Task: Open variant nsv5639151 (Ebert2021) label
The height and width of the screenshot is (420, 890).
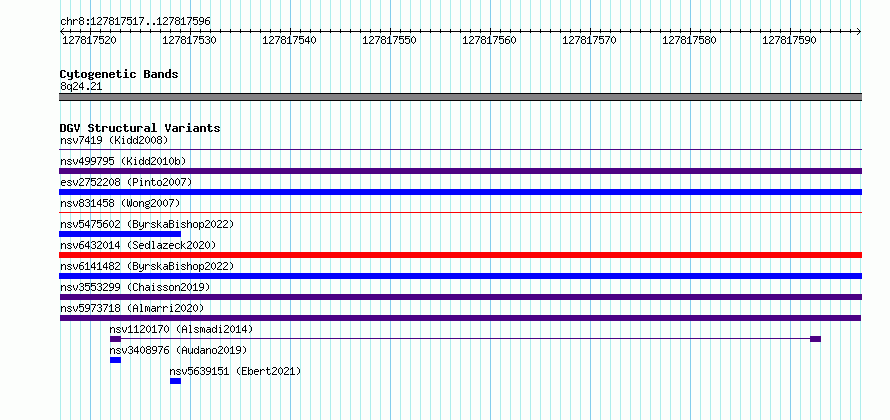Action: click(x=236, y=371)
